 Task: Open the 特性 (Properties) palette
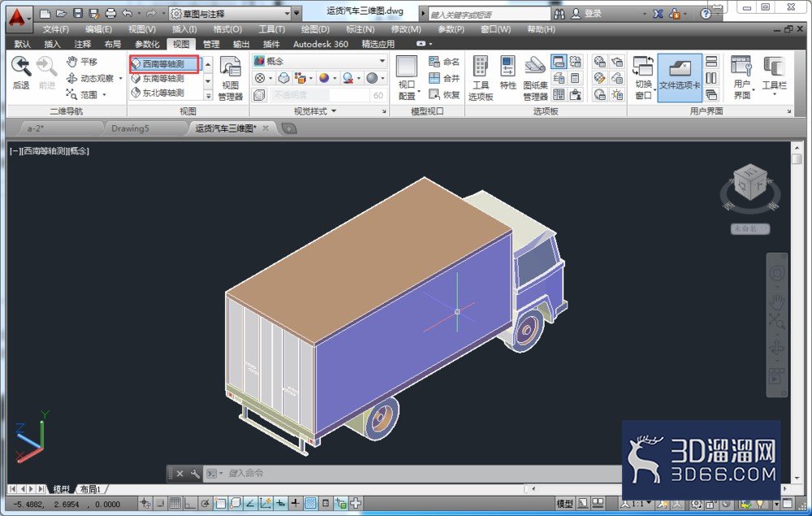[x=508, y=73]
